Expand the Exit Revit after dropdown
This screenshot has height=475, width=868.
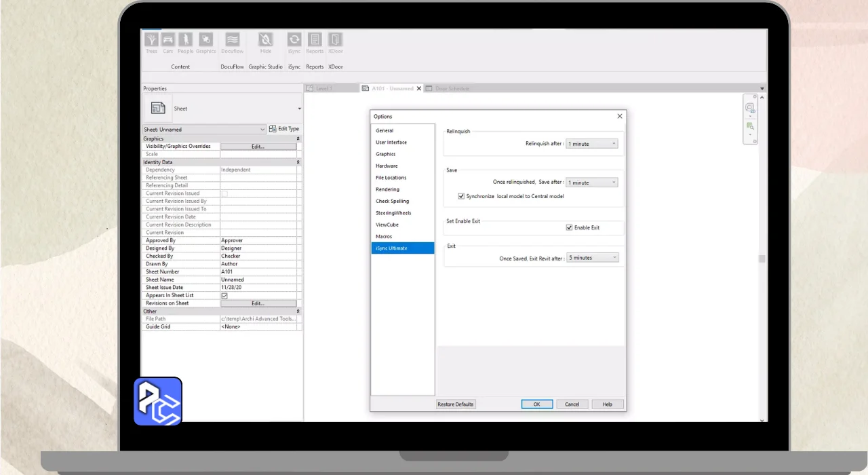[593, 258]
